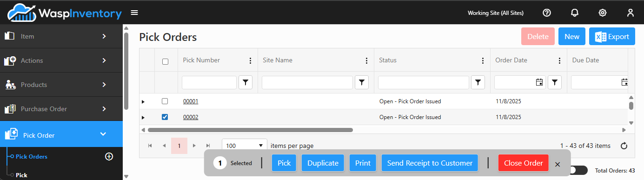
Task: Click the Purchase Order sidebar icon
Action: pos(10,109)
